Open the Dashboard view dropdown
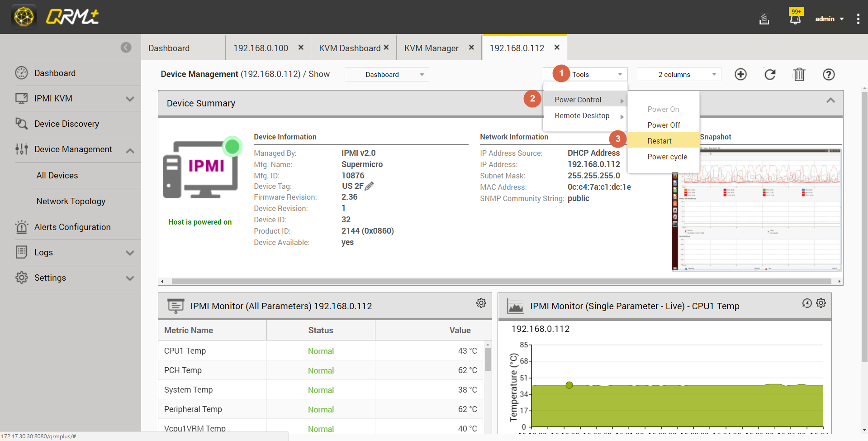The image size is (868, 441). pyautogui.click(x=387, y=74)
